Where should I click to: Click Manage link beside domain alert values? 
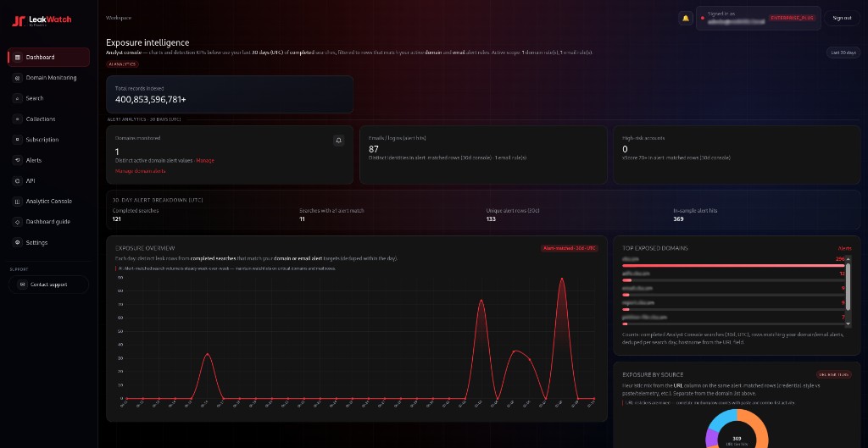(x=205, y=160)
